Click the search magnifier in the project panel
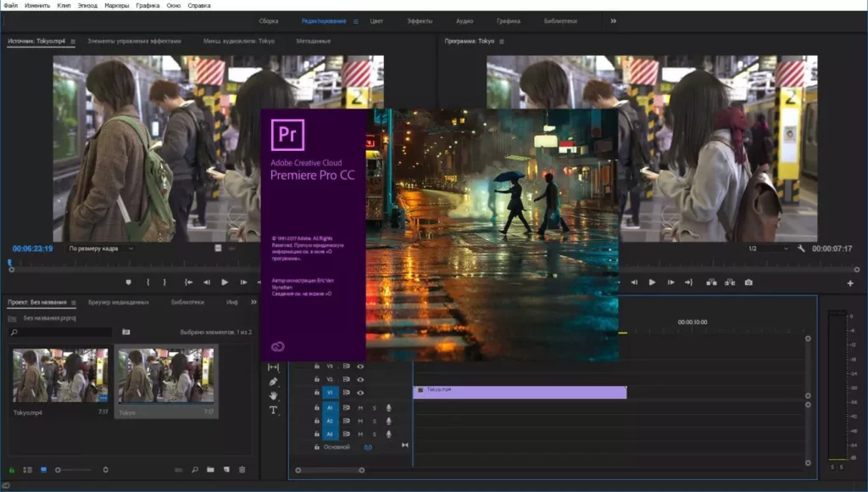This screenshot has width=868, height=492. click(194, 470)
